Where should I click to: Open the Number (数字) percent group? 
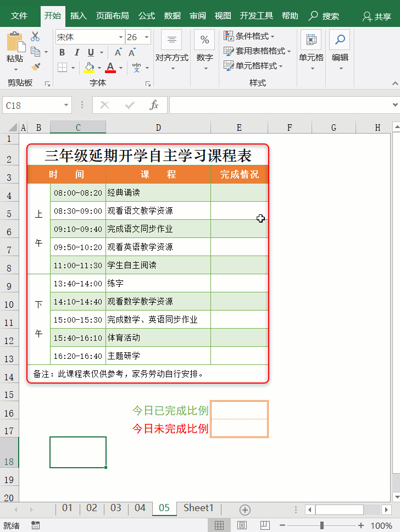204,50
